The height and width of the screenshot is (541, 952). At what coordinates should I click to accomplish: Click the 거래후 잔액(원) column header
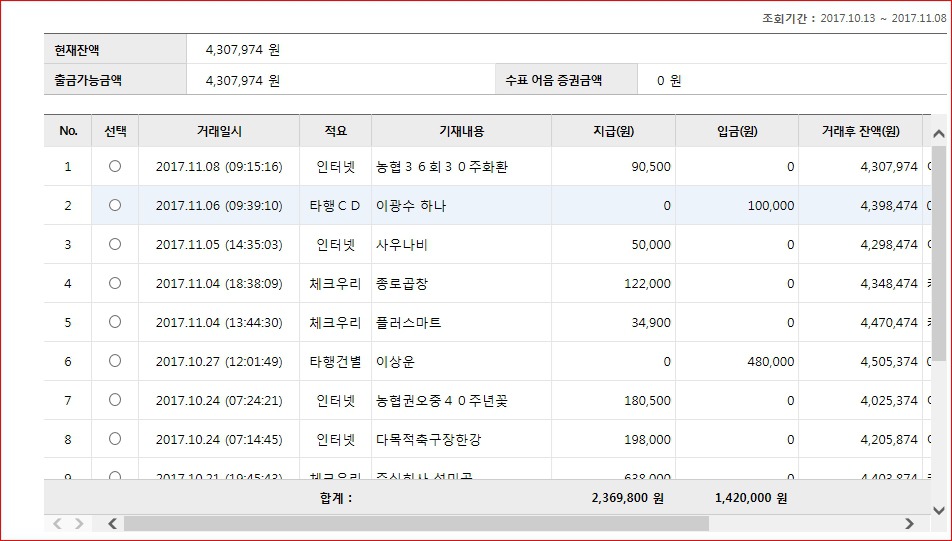click(x=860, y=131)
